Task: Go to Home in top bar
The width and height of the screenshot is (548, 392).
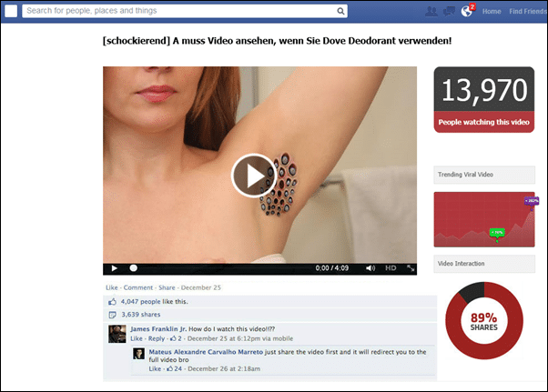Action: point(492,12)
